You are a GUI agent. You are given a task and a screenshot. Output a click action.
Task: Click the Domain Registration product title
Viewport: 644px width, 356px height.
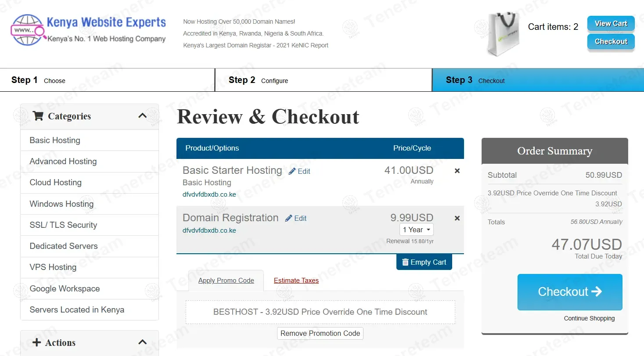pos(230,218)
